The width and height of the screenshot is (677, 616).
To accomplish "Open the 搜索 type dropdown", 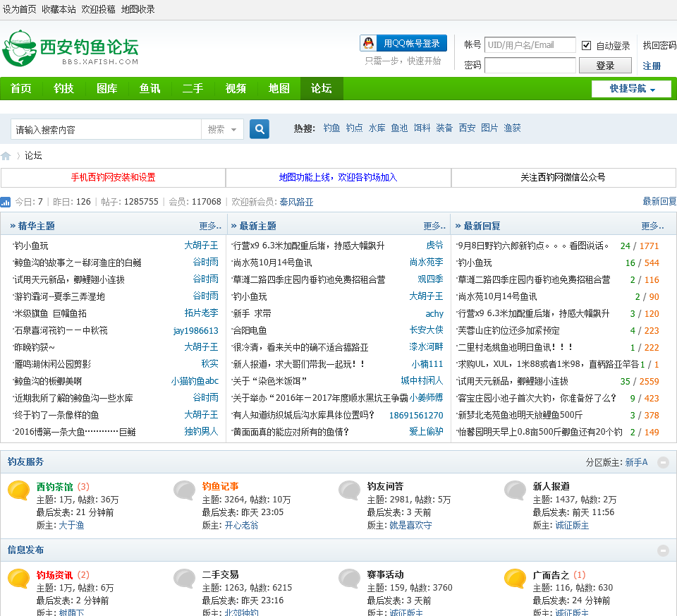I will point(222,129).
